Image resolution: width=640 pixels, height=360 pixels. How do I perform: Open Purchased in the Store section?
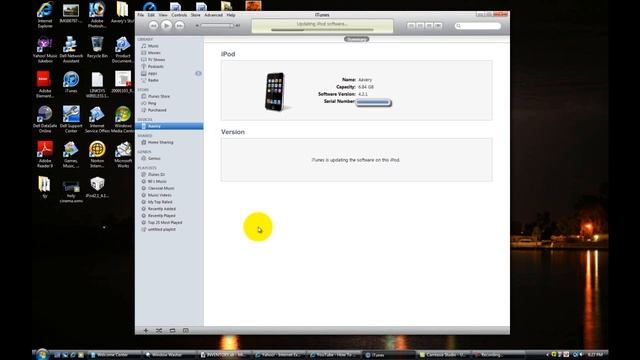(x=157, y=110)
